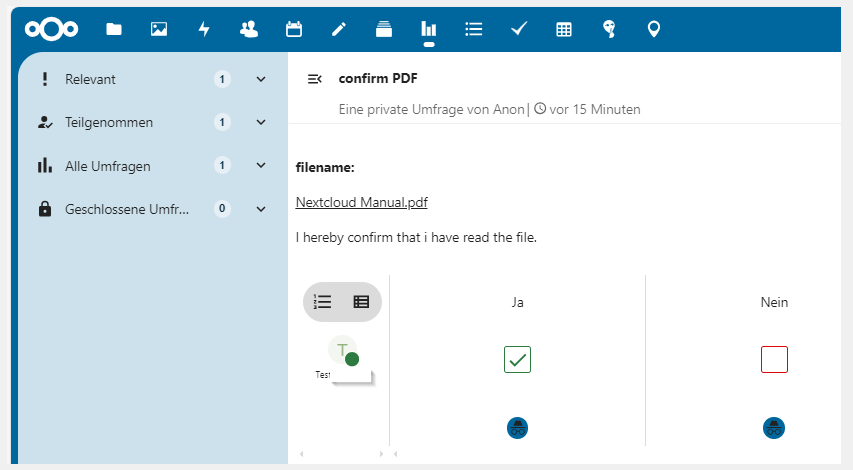The image size is (853, 470).
Task: Expand the Relevant category chevron
Action: (261, 79)
